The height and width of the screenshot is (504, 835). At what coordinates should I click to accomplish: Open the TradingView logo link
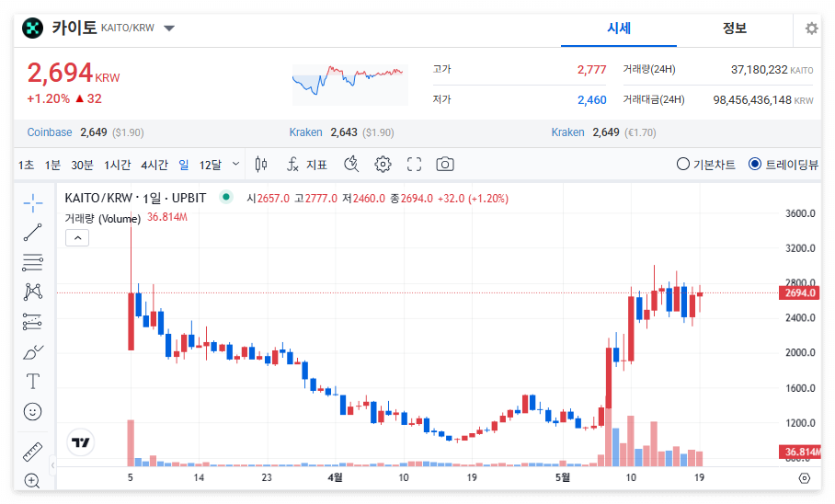point(80,442)
